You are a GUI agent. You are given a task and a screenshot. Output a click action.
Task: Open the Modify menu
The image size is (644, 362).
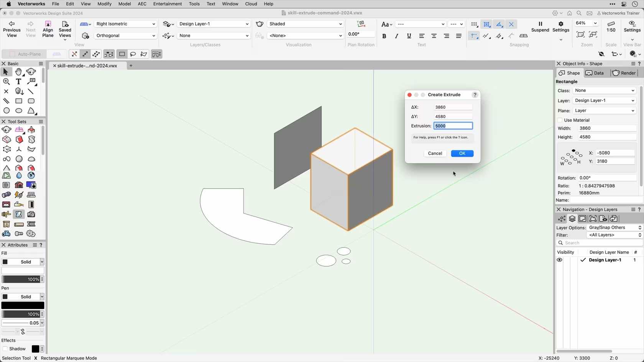pos(104,4)
